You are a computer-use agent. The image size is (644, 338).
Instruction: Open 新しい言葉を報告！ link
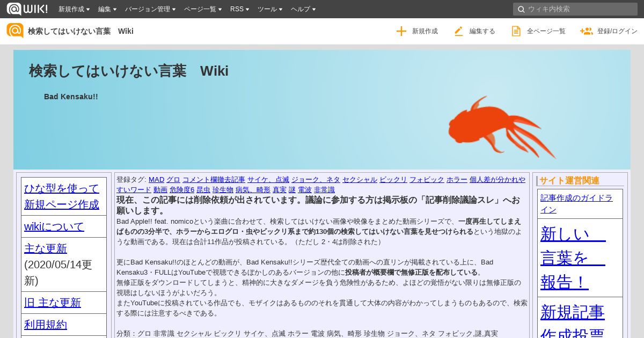click(573, 258)
